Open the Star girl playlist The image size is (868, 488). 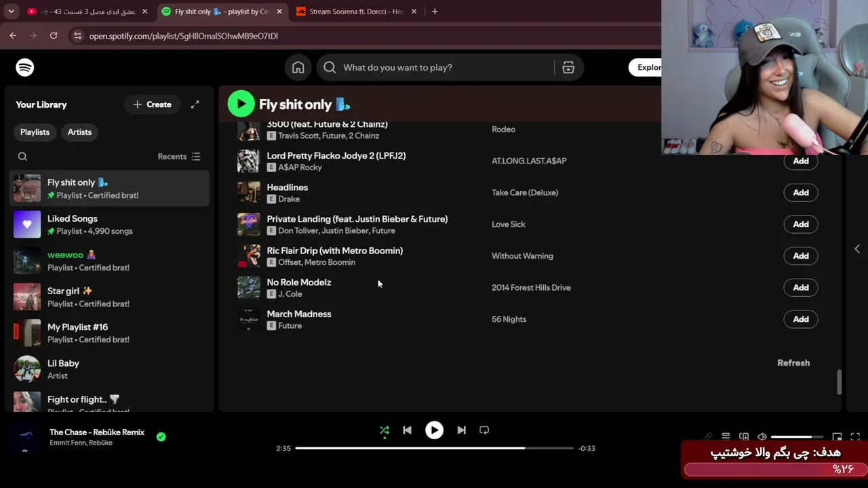coord(110,297)
